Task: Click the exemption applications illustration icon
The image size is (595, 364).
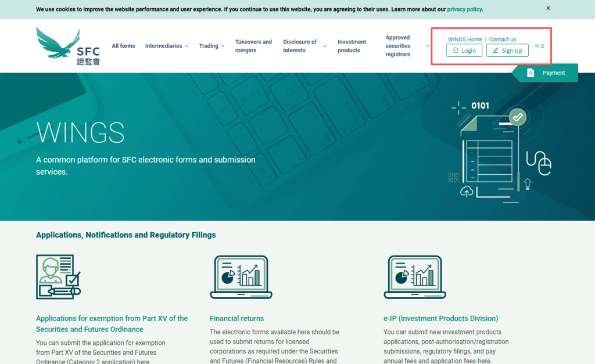Action: [x=58, y=277]
